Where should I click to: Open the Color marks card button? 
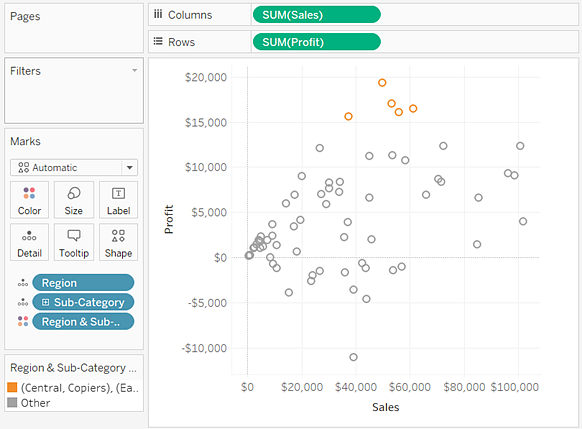click(29, 200)
